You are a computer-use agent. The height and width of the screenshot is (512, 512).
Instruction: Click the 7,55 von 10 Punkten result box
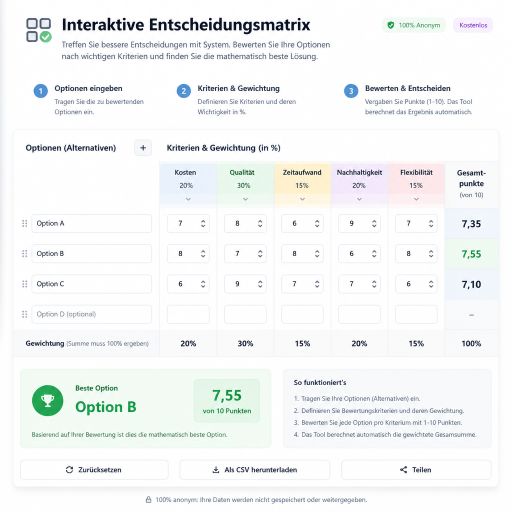point(227,401)
